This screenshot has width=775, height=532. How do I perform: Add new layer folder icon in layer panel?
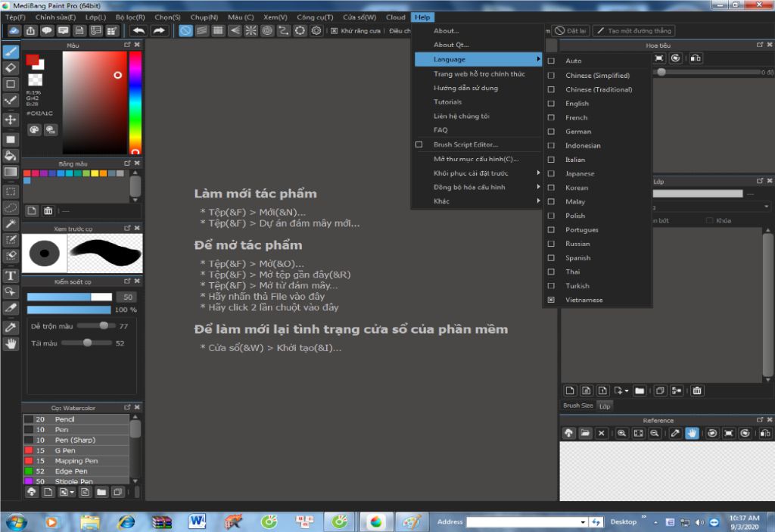[640, 390]
